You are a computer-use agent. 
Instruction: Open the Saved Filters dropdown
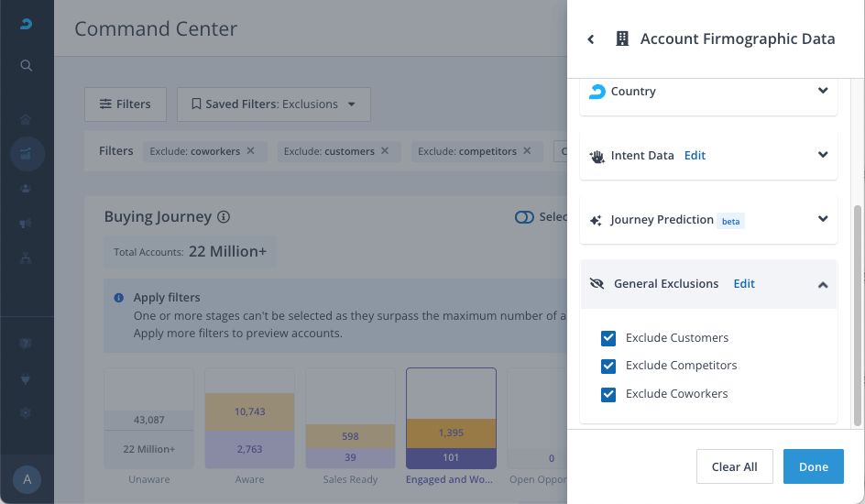click(x=273, y=104)
